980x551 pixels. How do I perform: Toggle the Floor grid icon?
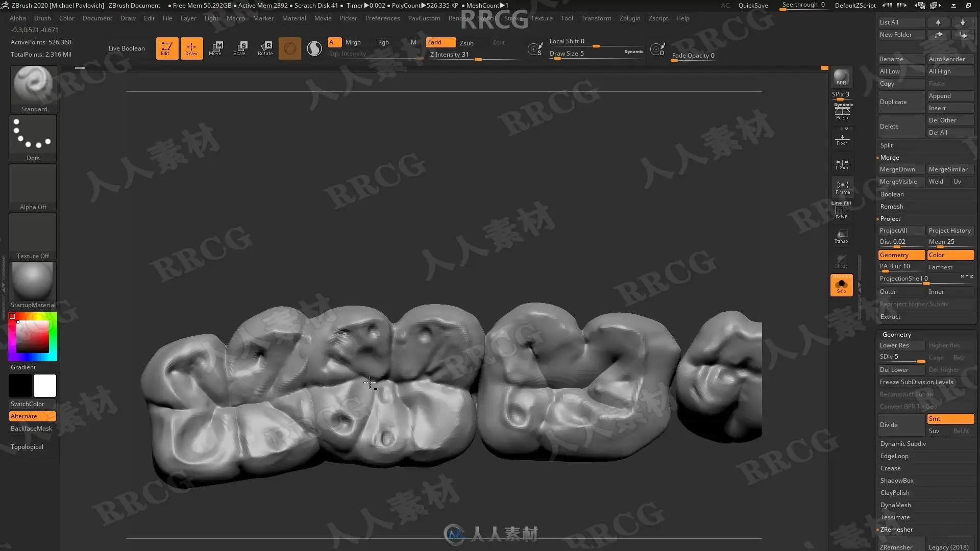(842, 139)
